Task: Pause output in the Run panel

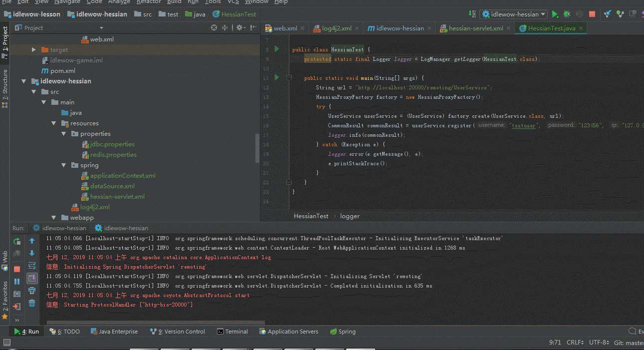Action: coord(17,282)
